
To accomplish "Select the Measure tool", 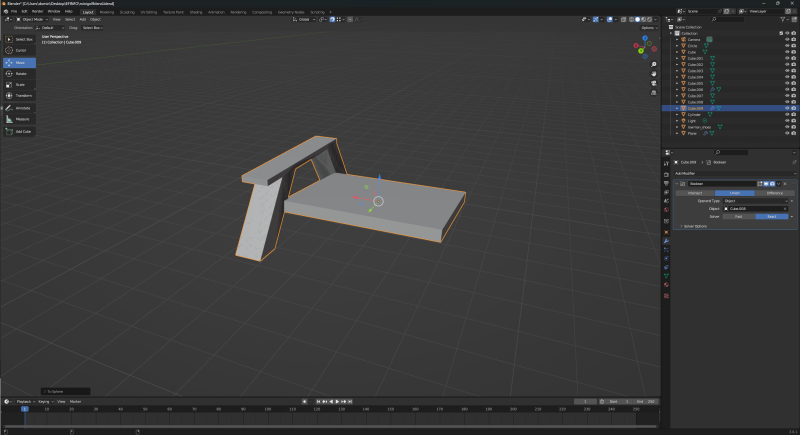I will click(19, 119).
